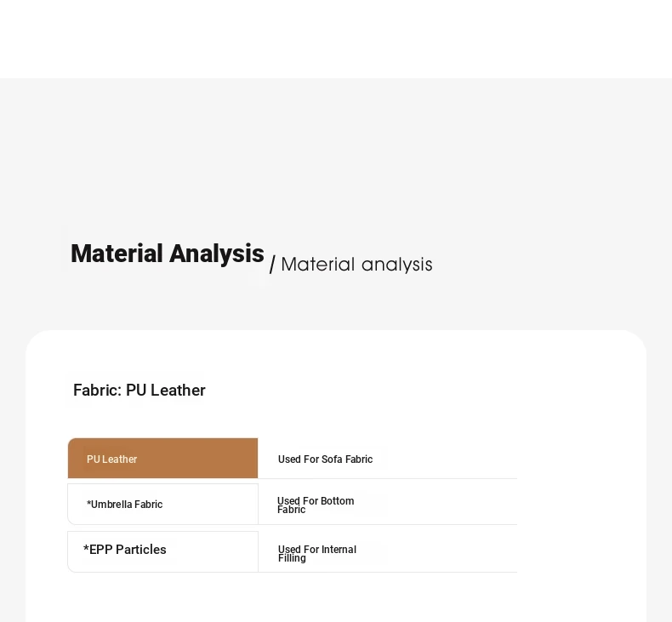Click the bold "Material Analysis" heading

pos(167,254)
